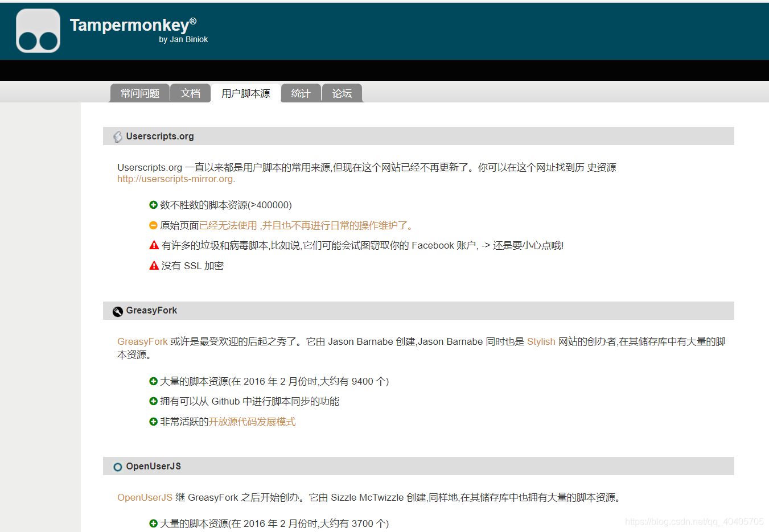Click the text 没有 SSL 加密
The height and width of the screenshot is (532, 769).
192,266
